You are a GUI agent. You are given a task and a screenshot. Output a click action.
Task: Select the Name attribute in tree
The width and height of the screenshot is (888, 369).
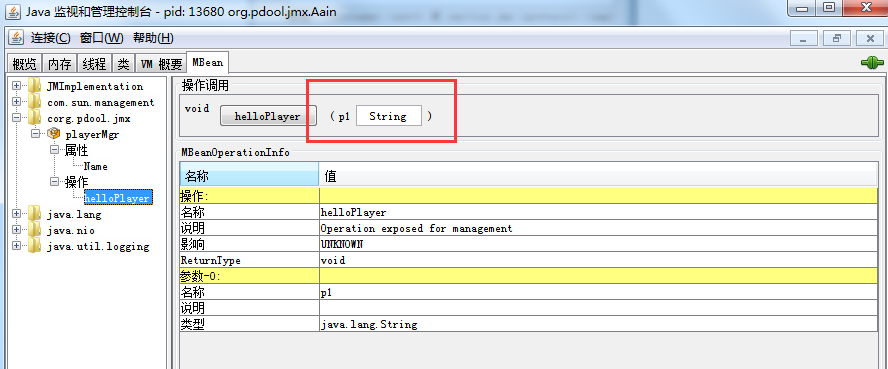click(95, 166)
